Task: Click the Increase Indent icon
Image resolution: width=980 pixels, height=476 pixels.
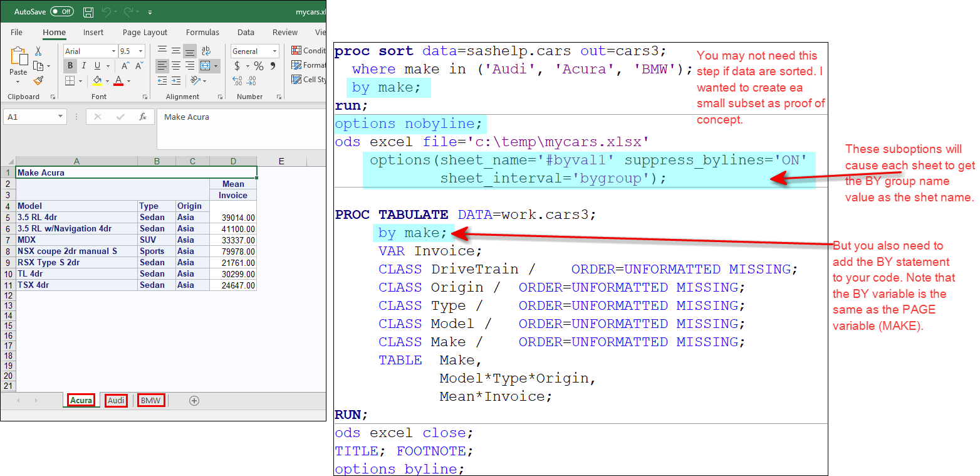Action: [177, 81]
